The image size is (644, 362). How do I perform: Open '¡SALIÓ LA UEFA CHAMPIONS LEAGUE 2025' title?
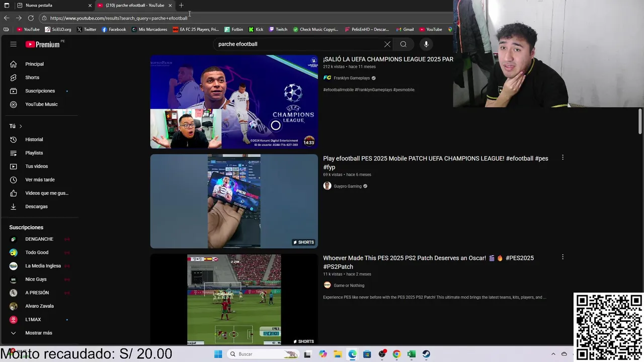pyautogui.click(x=388, y=59)
